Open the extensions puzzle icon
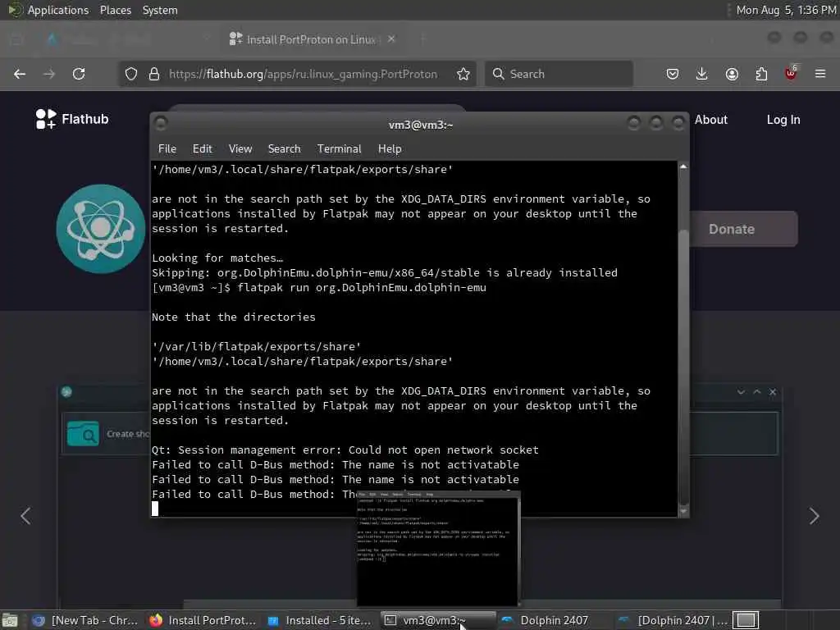Image resolution: width=840 pixels, height=630 pixels. pyautogui.click(x=761, y=74)
